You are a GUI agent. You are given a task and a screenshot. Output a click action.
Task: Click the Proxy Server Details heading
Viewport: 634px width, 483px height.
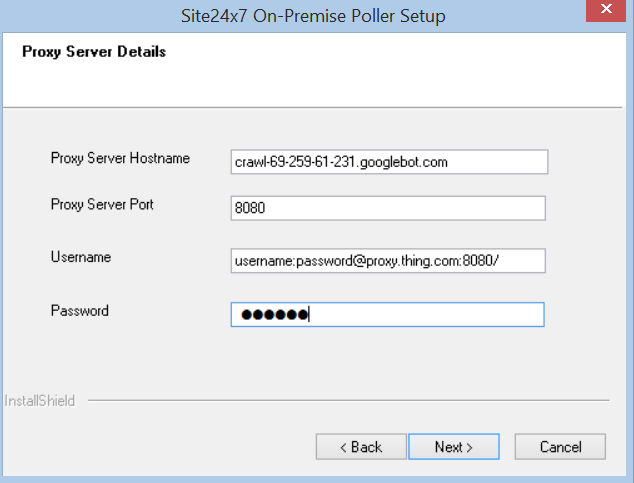94,51
